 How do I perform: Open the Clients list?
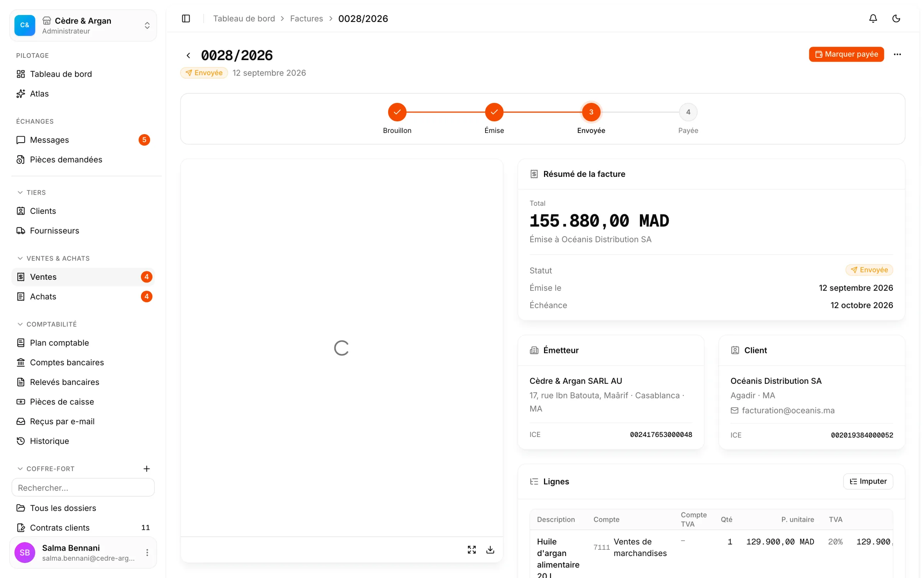(83, 211)
